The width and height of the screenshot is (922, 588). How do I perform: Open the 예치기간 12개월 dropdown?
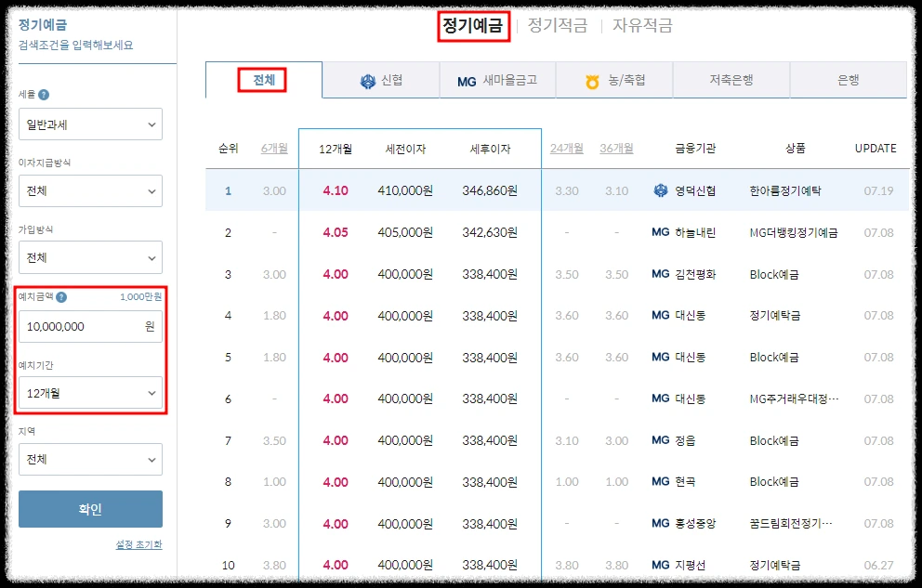(x=90, y=392)
